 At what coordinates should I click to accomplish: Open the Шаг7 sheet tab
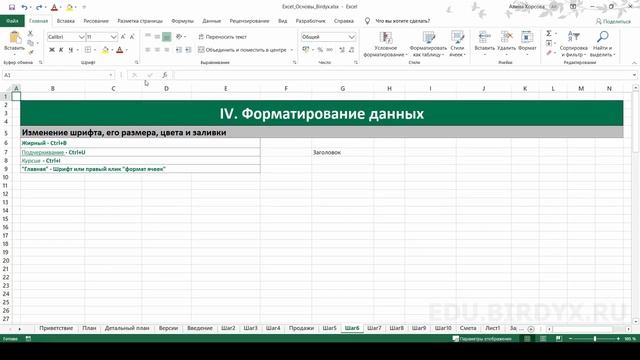[374, 328]
